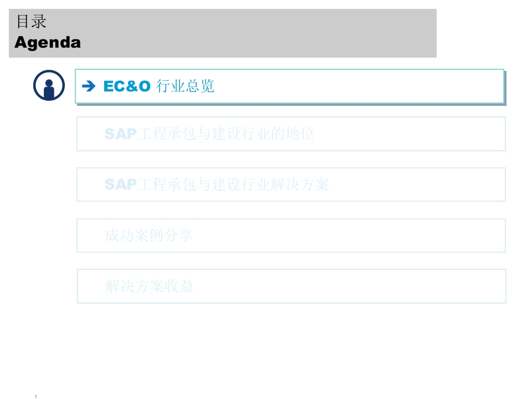The image size is (532, 399).
Task: Click the bold EC&O text
Action: tap(127, 86)
